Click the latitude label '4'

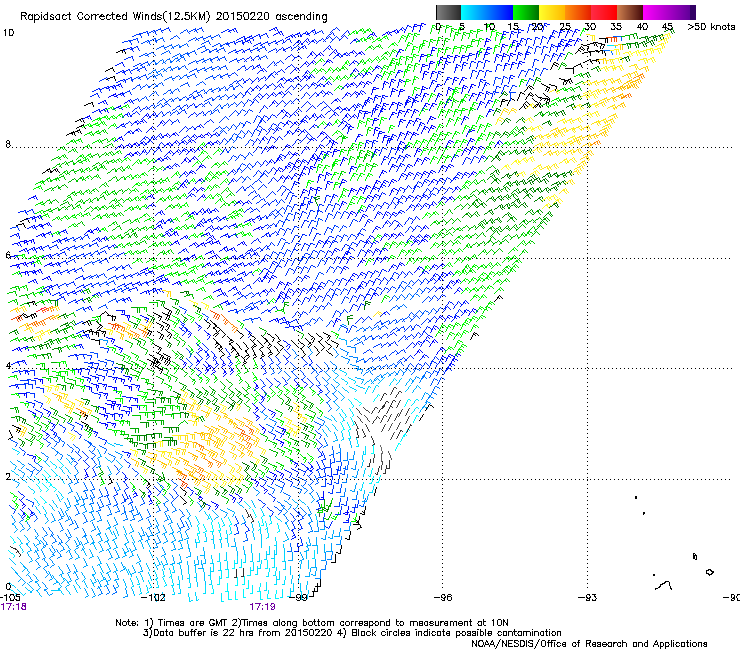coord(8,365)
